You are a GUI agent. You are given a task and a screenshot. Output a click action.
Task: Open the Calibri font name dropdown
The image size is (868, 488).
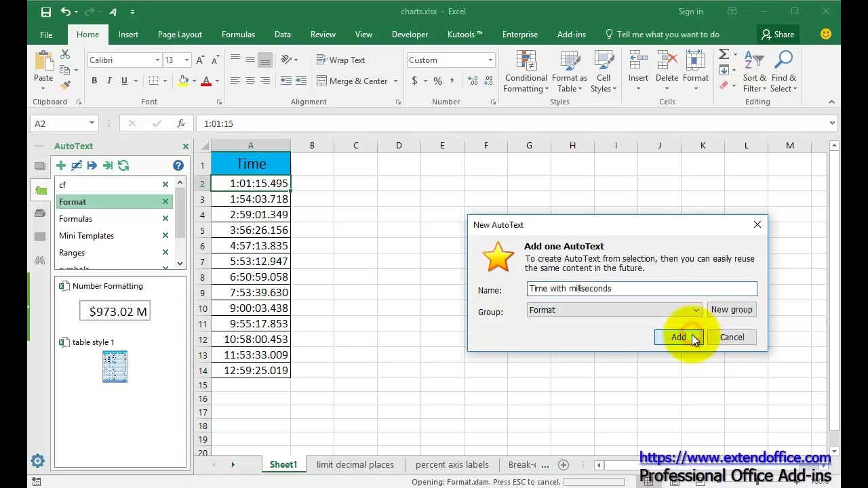[157, 60]
